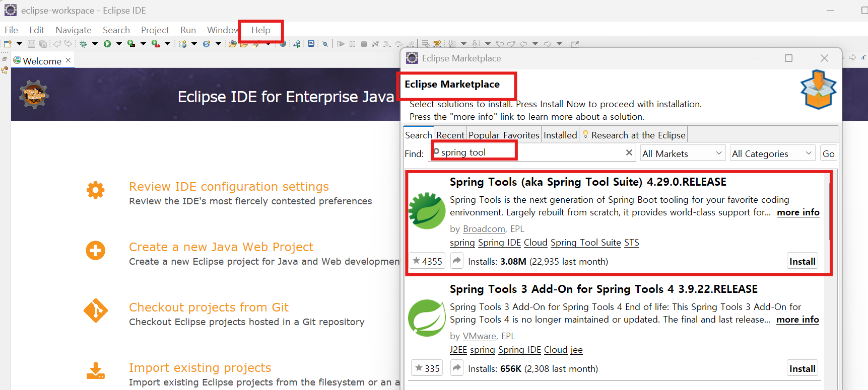
Task: Click the Run External Tools icon
Action: click(x=156, y=44)
